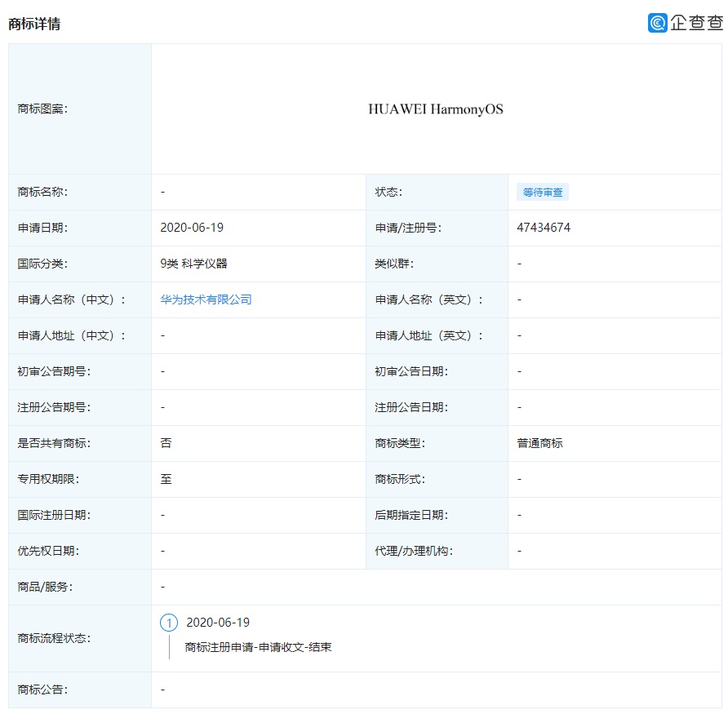Click the 企查查 blue logo icon

pyautogui.click(x=658, y=23)
